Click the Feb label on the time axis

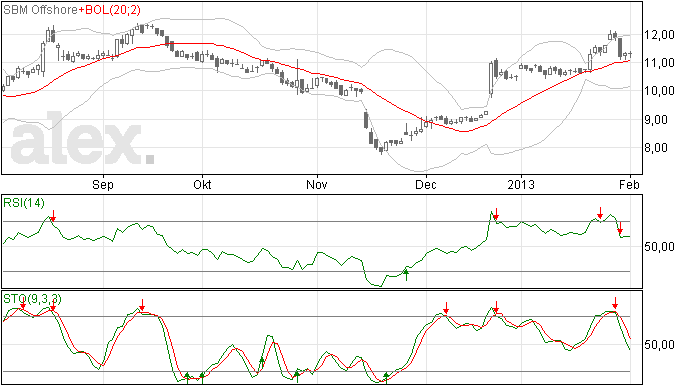[629, 184]
